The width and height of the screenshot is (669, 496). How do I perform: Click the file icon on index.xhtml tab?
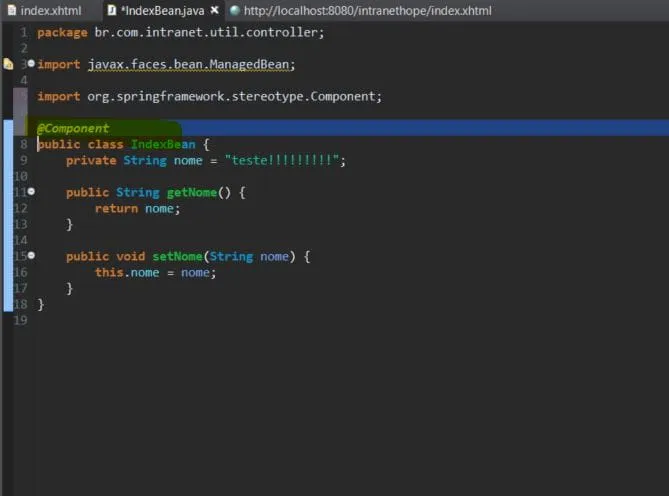click(x=12, y=10)
